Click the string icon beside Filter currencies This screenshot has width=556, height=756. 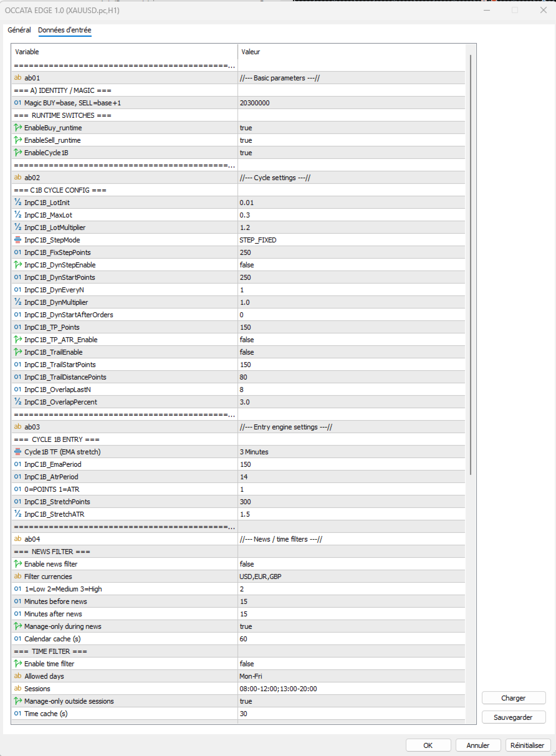pos(17,577)
